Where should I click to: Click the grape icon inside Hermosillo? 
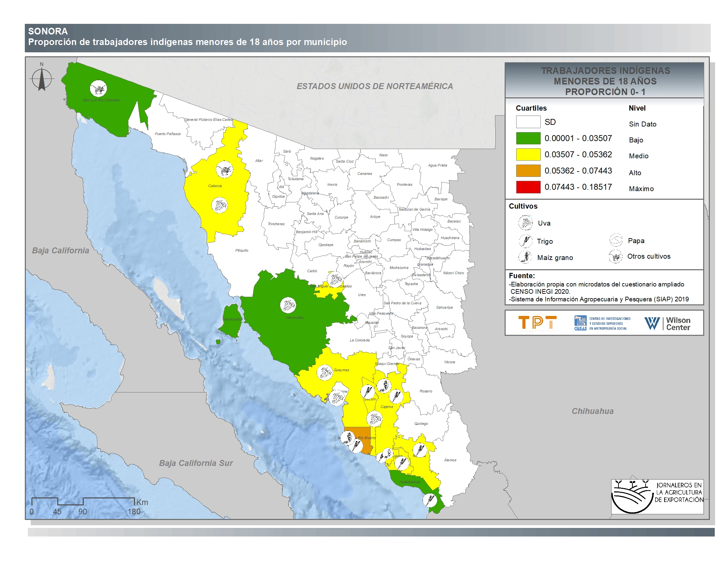288,305
